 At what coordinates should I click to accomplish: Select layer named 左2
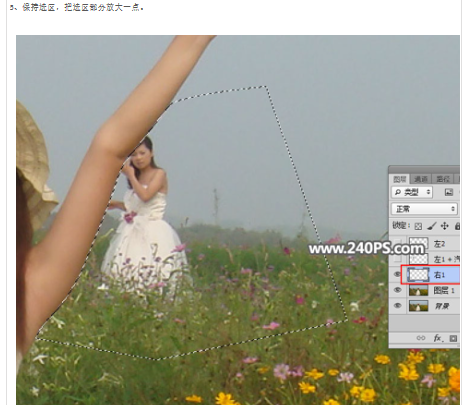(x=439, y=244)
